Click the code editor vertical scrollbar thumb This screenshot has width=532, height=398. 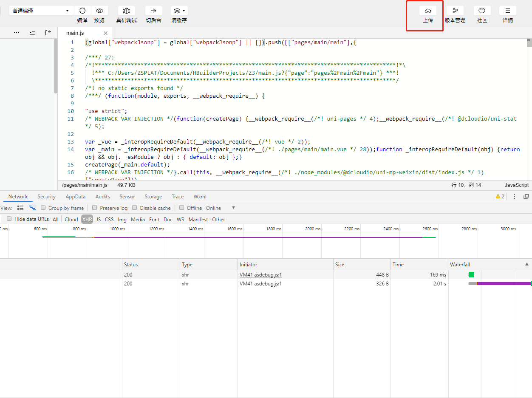(x=529, y=42)
